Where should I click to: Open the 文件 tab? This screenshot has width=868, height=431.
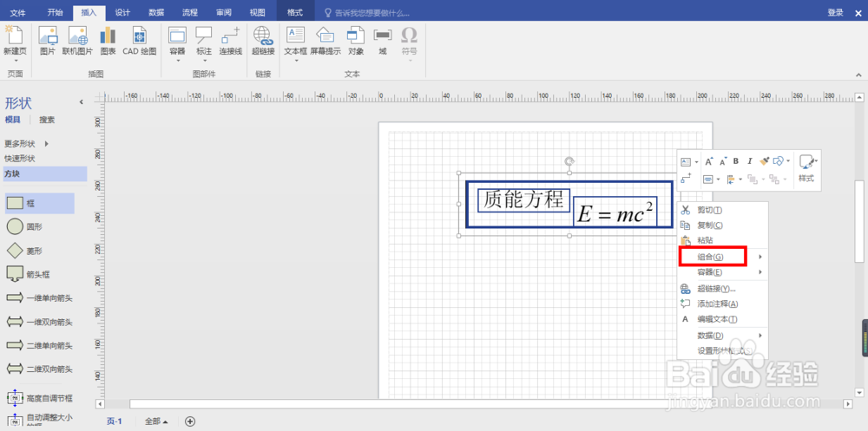coord(18,12)
